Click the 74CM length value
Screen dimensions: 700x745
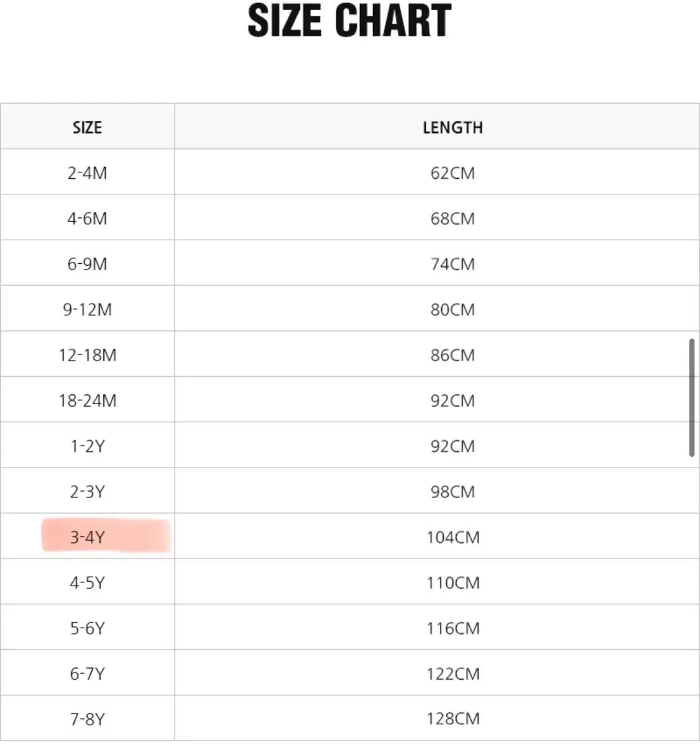pos(452,264)
